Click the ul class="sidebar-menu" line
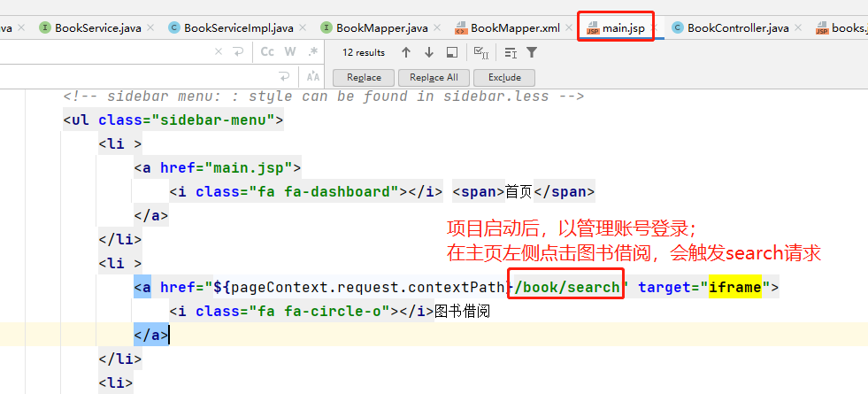This screenshot has width=868, height=394. [x=173, y=120]
